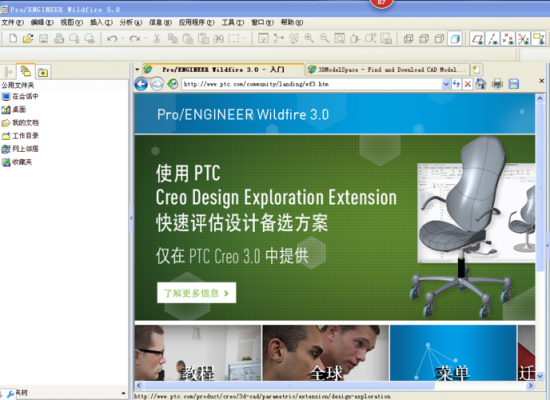Open a file with the folder icon
Image resolution: width=550 pixels, height=400 pixels.
click(x=28, y=38)
